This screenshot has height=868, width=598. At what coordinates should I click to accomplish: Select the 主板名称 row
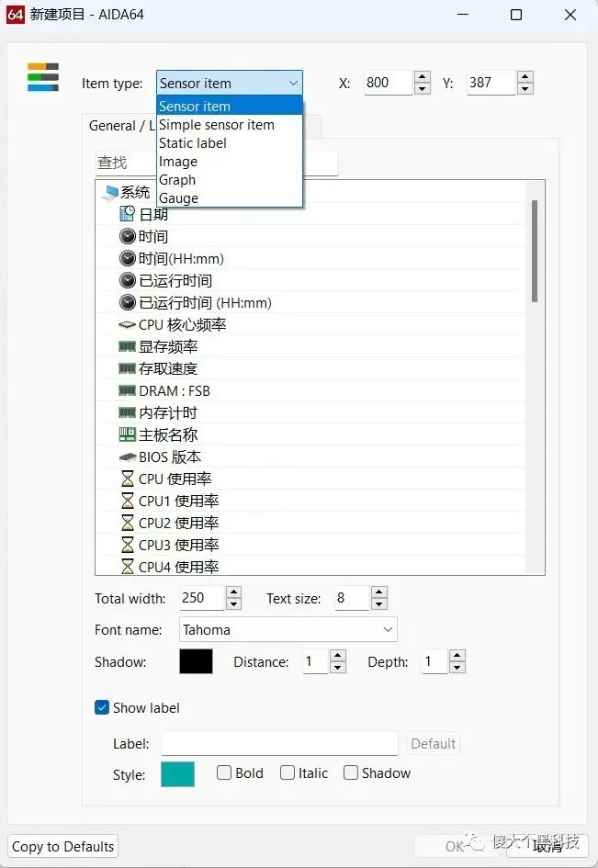310,435
